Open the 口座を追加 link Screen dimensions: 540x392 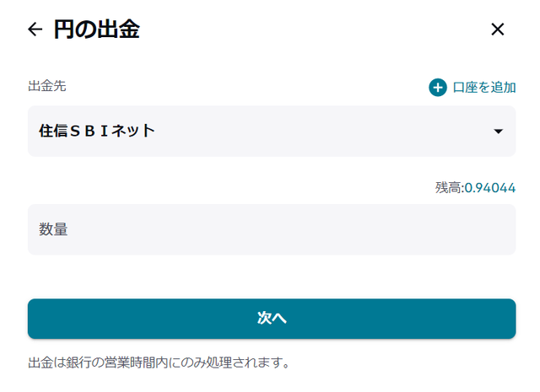coord(484,88)
